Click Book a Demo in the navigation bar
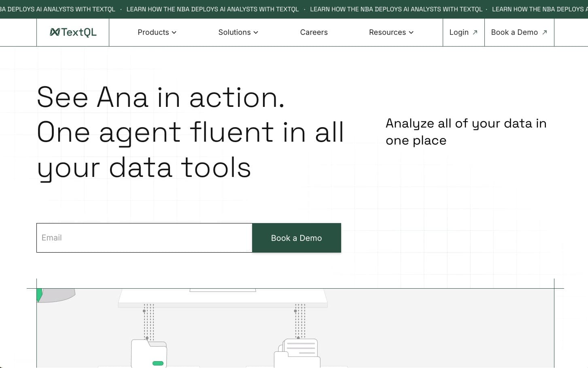The width and height of the screenshot is (588, 368). click(x=519, y=32)
